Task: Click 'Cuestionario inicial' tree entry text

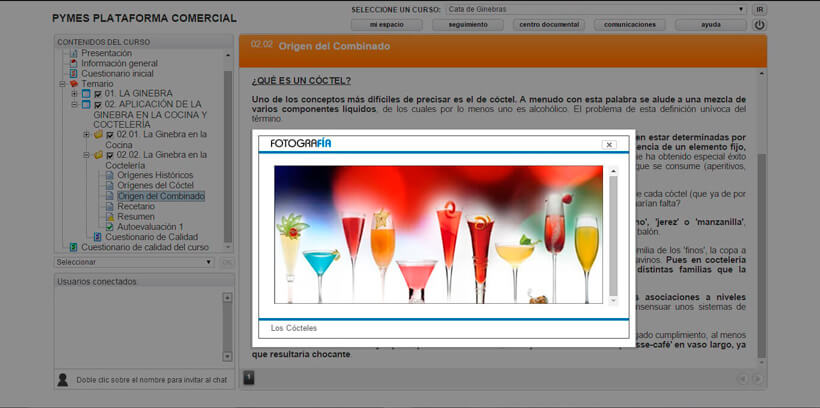Action: point(117,74)
